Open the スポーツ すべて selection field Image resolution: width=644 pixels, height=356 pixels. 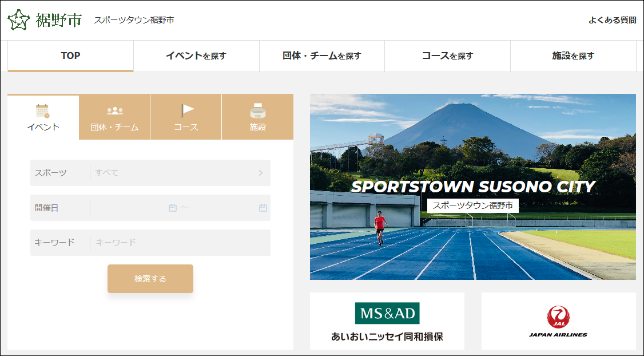tap(172, 173)
